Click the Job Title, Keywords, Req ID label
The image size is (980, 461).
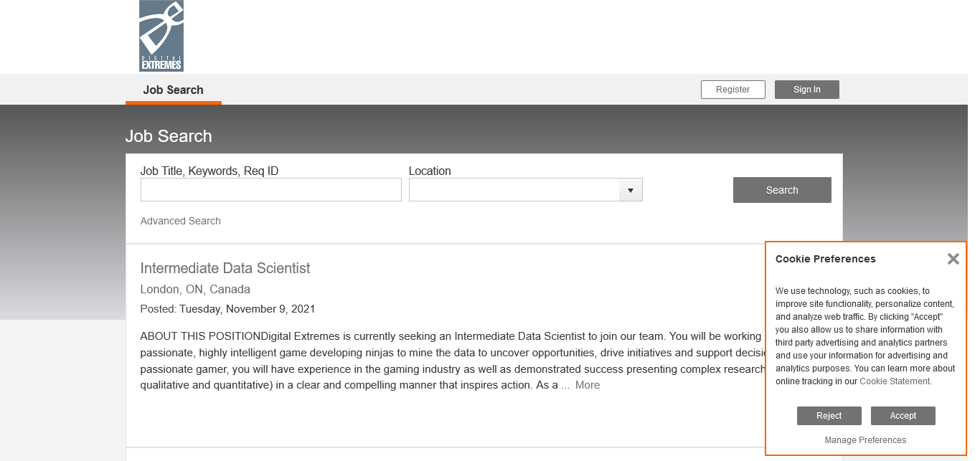click(209, 171)
